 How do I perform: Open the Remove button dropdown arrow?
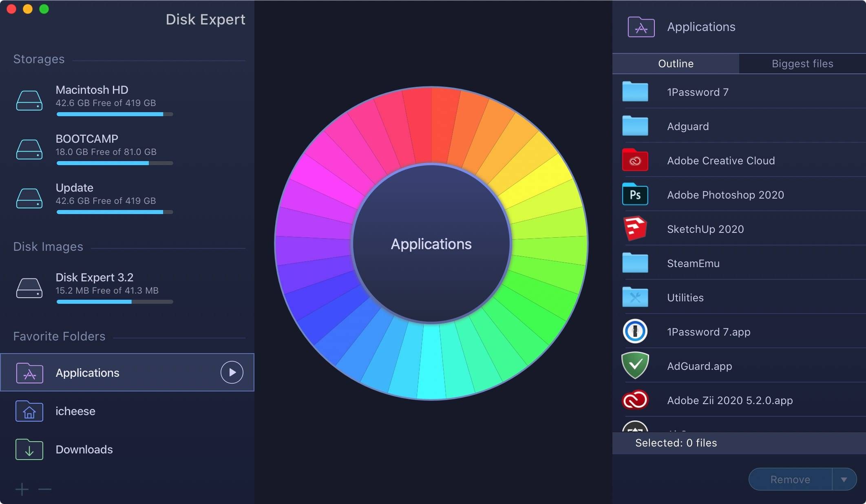(x=844, y=480)
